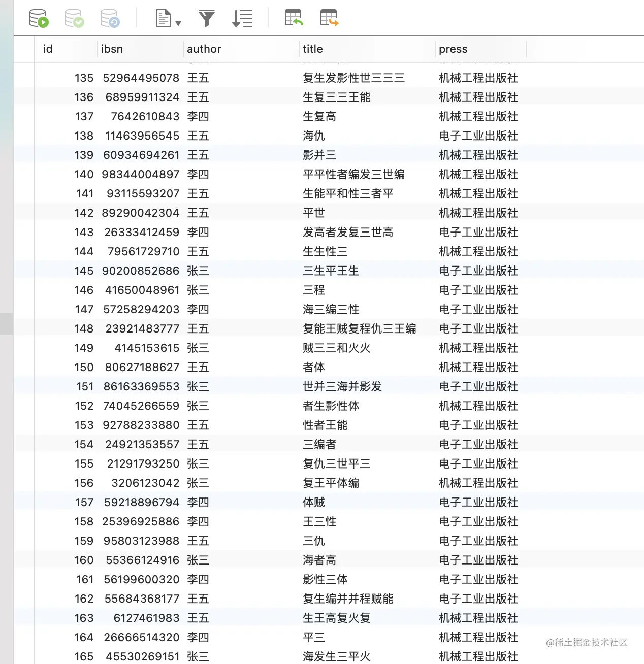Select ibsn cell 68959911324
The height and width of the screenshot is (664, 644).
(x=142, y=97)
